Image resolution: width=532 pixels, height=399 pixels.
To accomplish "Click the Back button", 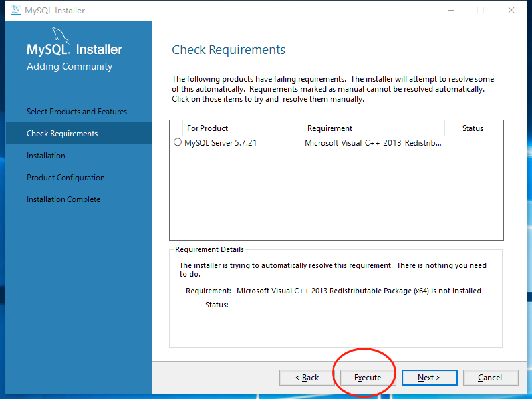I will tap(307, 378).
